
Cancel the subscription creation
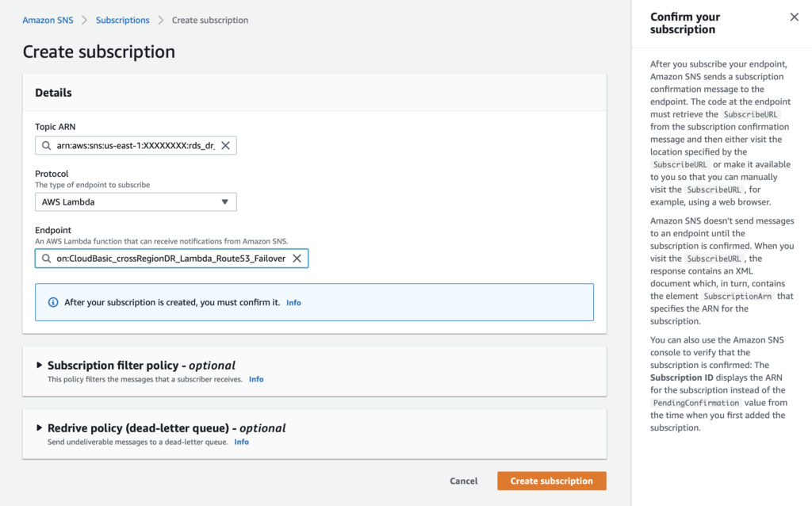[x=463, y=481]
